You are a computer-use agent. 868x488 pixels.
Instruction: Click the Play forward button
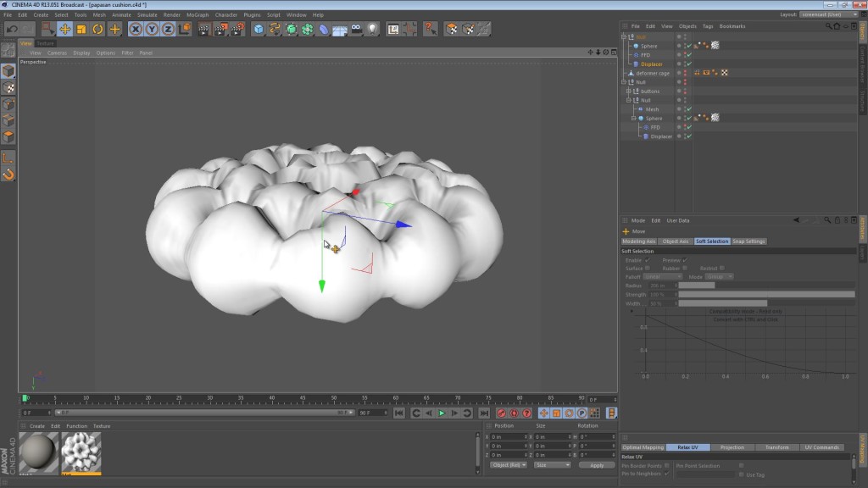click(x=442, y=413)
